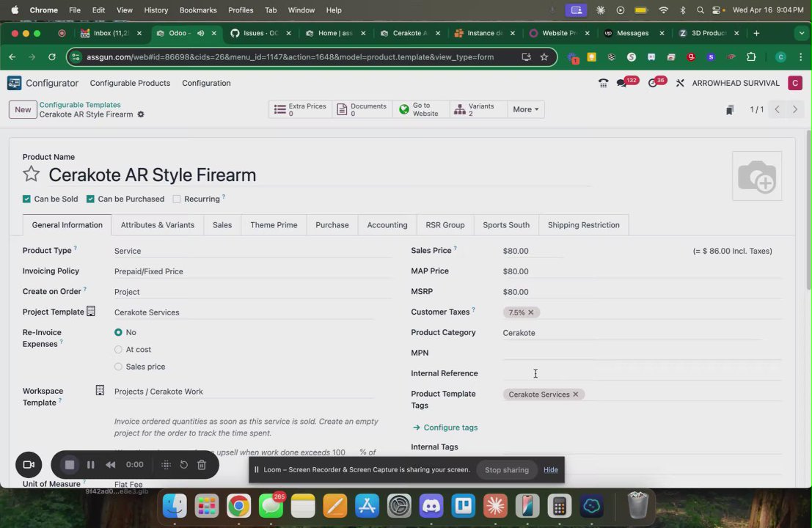
Task: Remove the 7.5% customer tax tag
Action: click(x=531, y=312)
